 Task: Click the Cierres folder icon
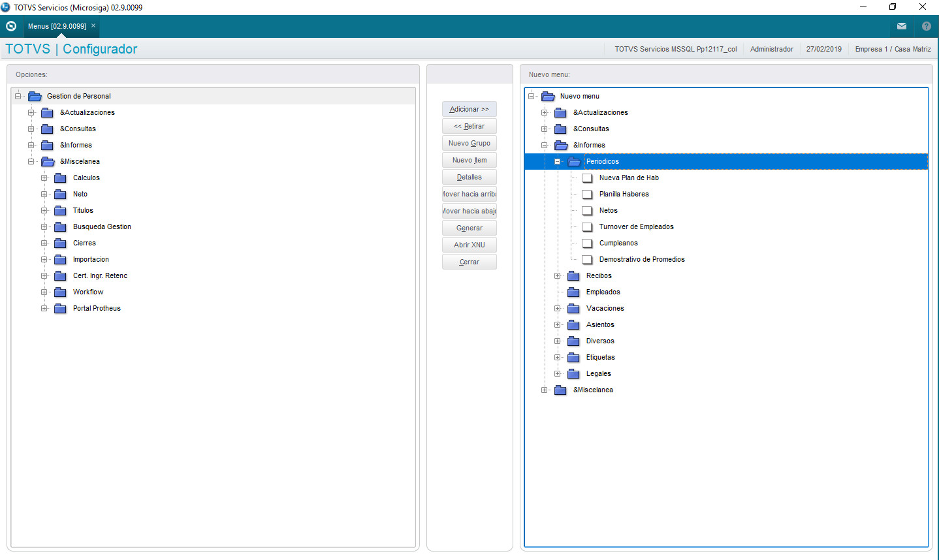click(60, 243)
